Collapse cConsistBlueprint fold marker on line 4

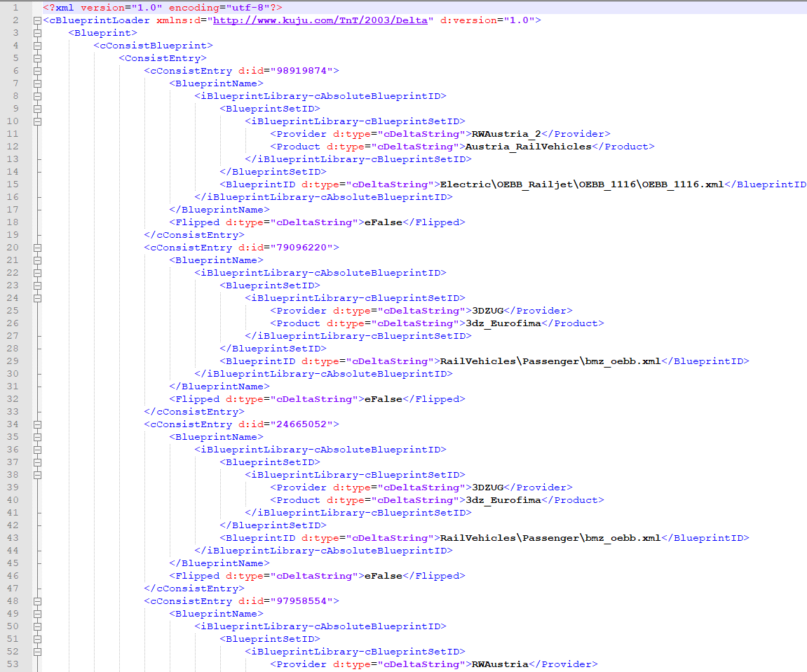tap(37, 46)
